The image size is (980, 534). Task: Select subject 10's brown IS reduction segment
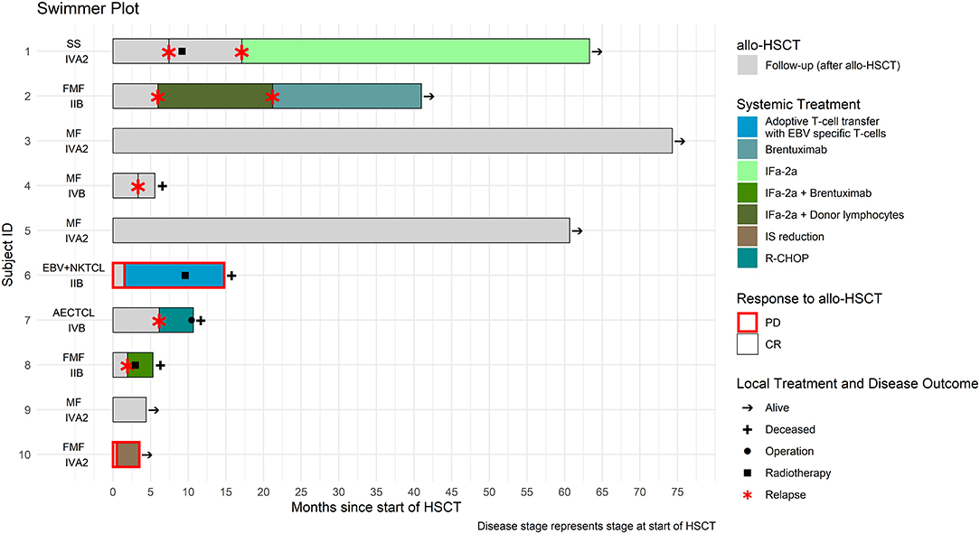click(x=128, y=454)
